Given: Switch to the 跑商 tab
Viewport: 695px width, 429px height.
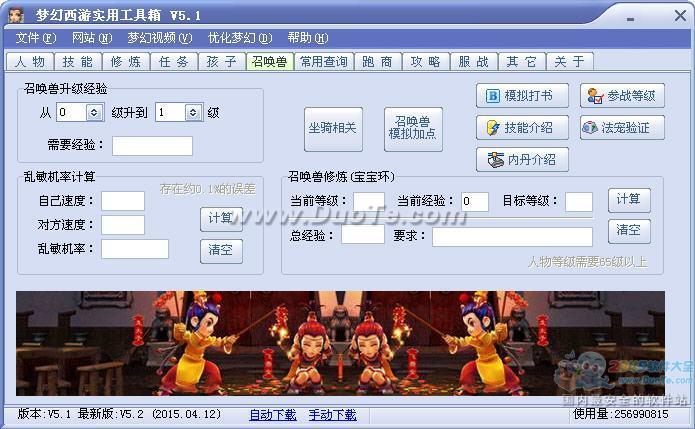Looking at the screenshot, I should tap(378, 61).
